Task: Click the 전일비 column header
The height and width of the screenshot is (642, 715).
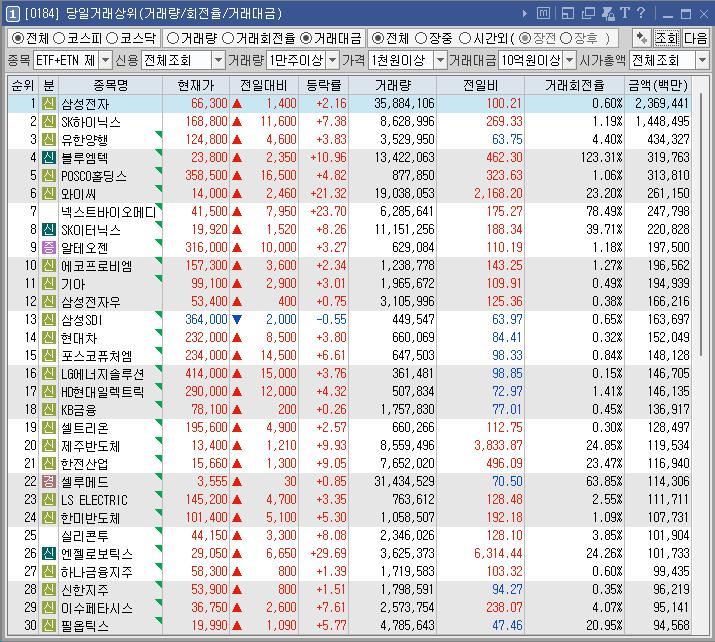Action: tap(480, 85)
